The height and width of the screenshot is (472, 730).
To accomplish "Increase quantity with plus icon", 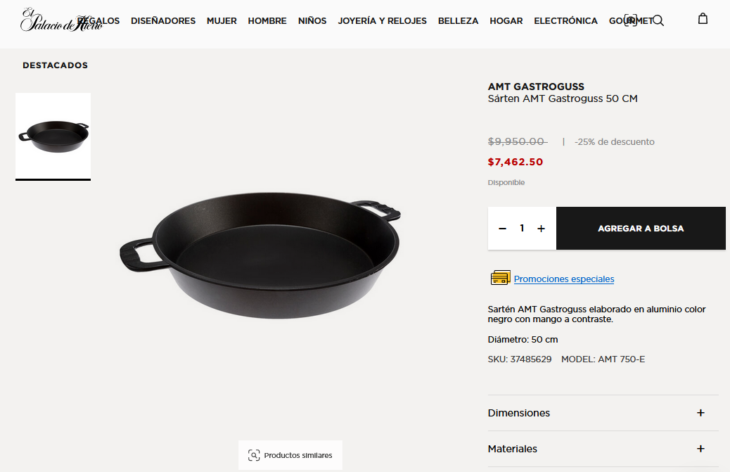I will (x=541, y=229).
